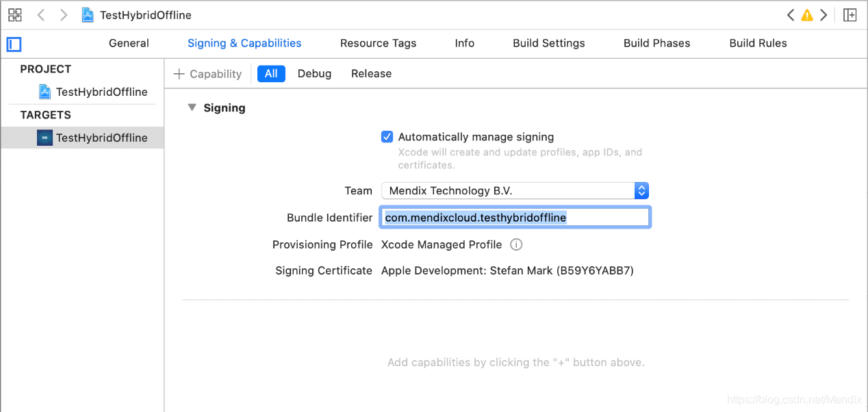The width and height of the screenshot is (868, 412).
Task: Add editor on right icon
Action: [x=850, y=15]
